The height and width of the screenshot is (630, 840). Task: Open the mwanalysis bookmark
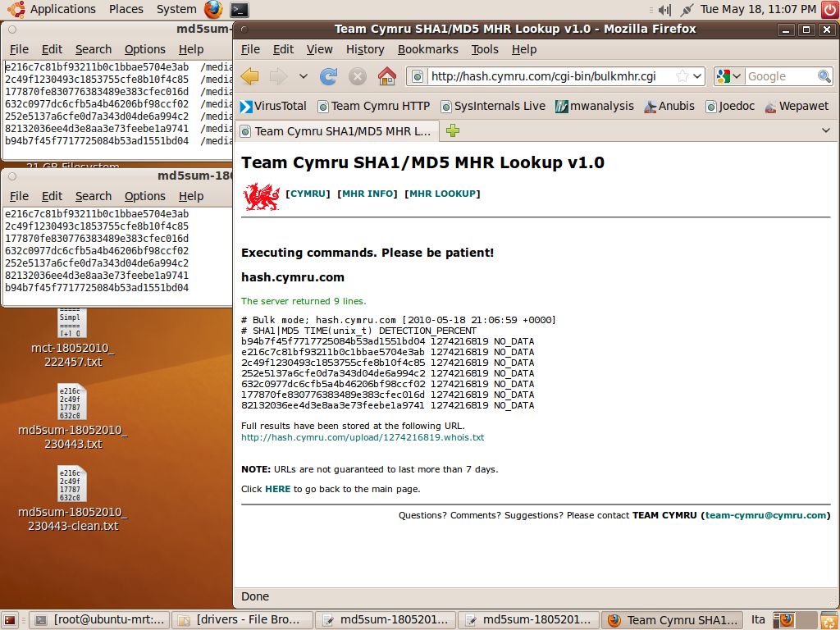[595, 106]
